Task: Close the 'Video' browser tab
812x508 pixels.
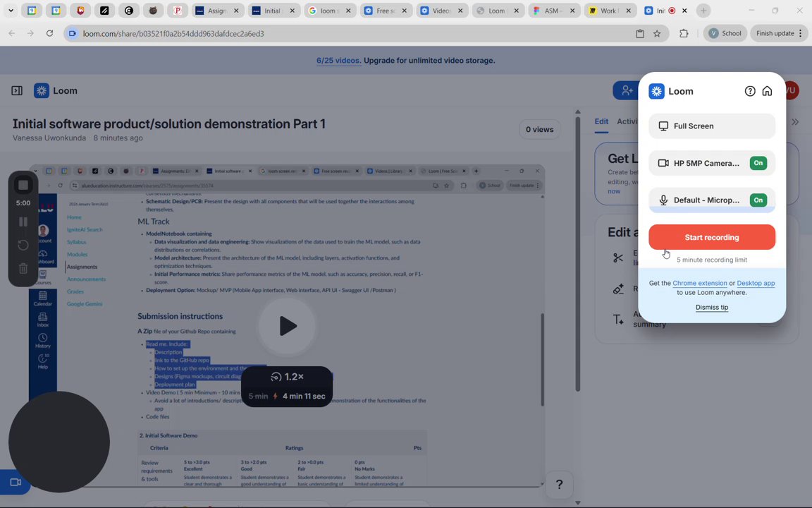Action: point(460,11)
